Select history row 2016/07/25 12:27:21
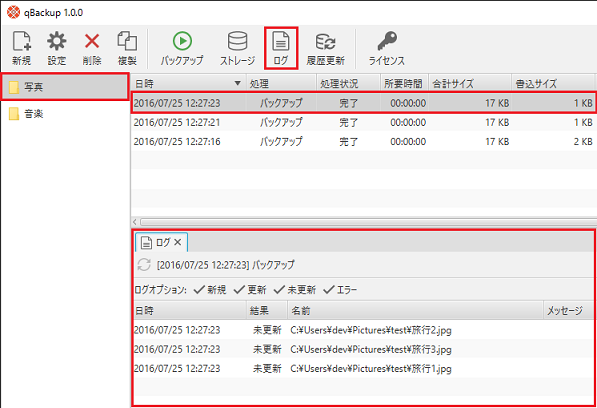This screenshot has width=597, height=408. 363,122
